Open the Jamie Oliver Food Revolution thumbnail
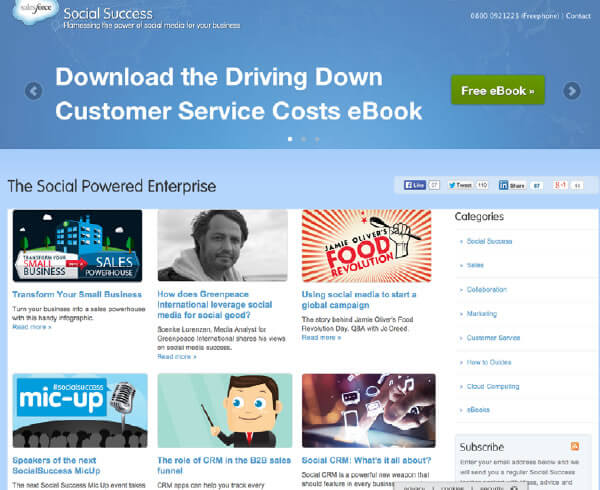600x490 pixels. pyautogui.click(x=369, y=245)
